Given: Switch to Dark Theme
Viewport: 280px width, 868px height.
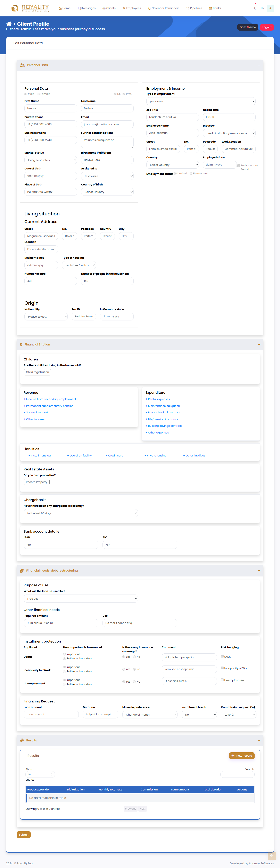Looking at the screenshot, I should point(248,27).
